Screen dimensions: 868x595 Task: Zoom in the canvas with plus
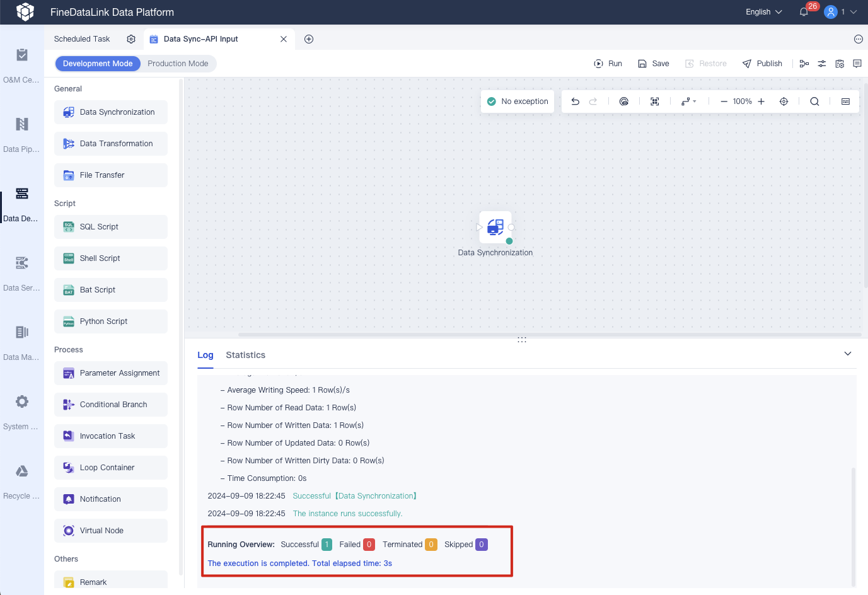761,101
